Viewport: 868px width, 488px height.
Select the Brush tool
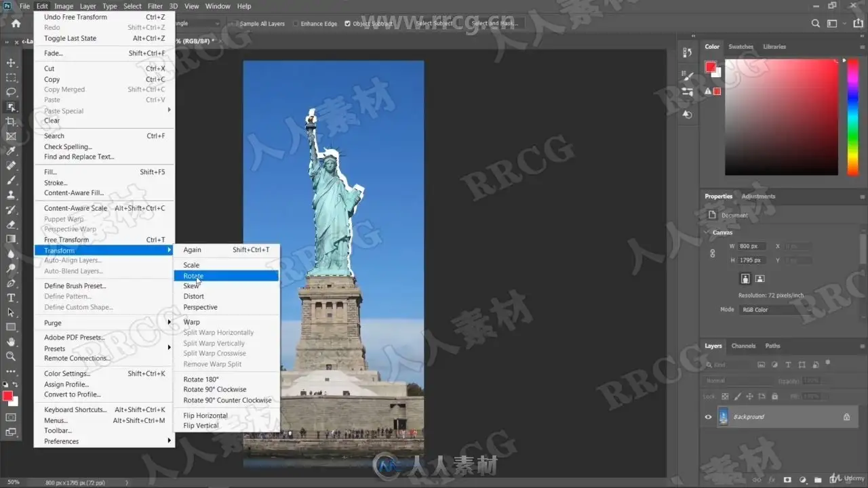point(11,180)
